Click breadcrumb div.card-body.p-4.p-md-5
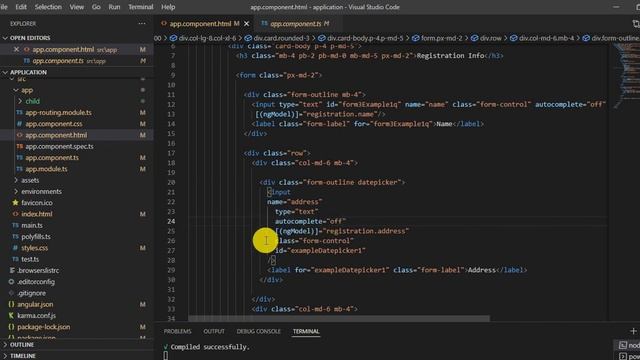This screenshot has height=360, width=640. [365, 38]
